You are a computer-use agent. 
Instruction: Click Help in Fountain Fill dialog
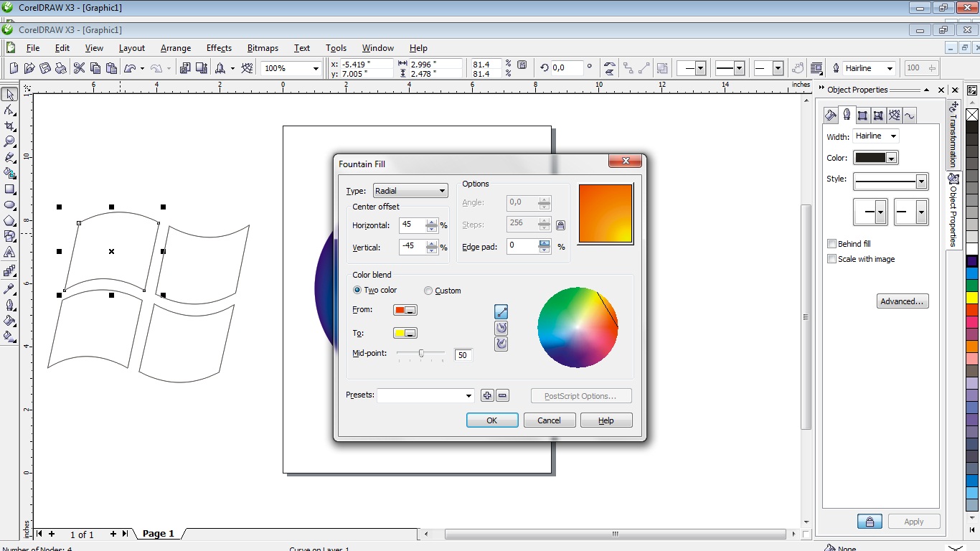(606, 420)
